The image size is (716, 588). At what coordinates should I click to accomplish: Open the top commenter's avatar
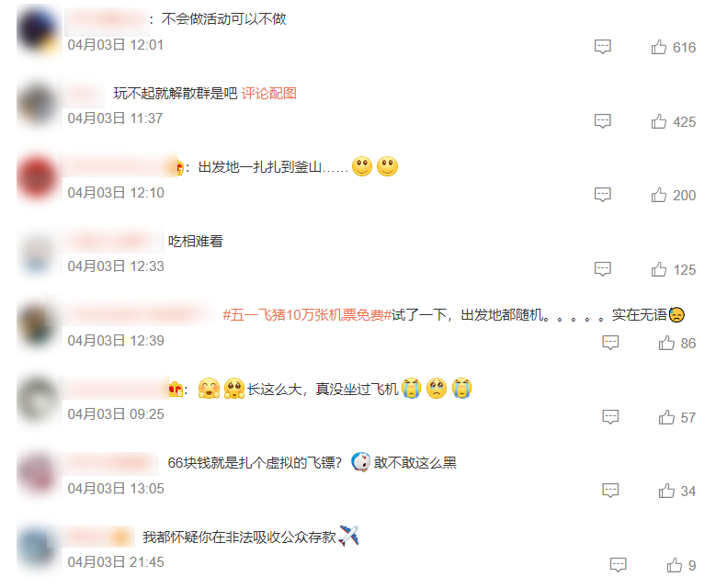39,31
